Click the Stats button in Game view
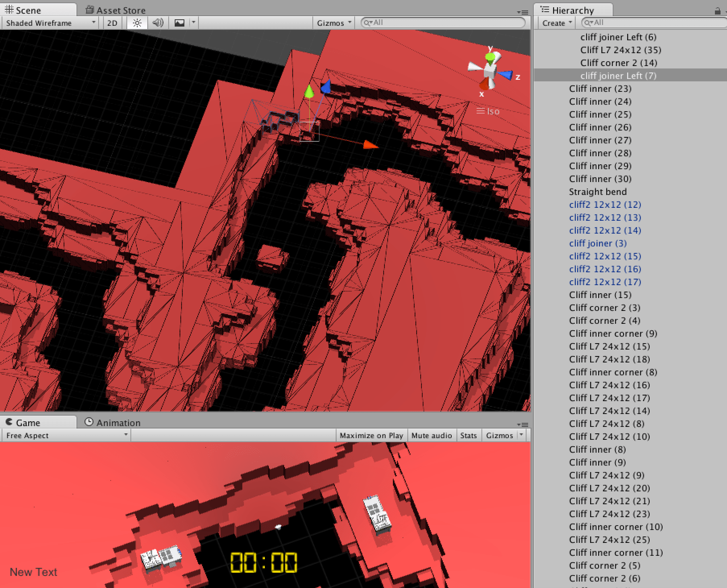 point(468,435)
